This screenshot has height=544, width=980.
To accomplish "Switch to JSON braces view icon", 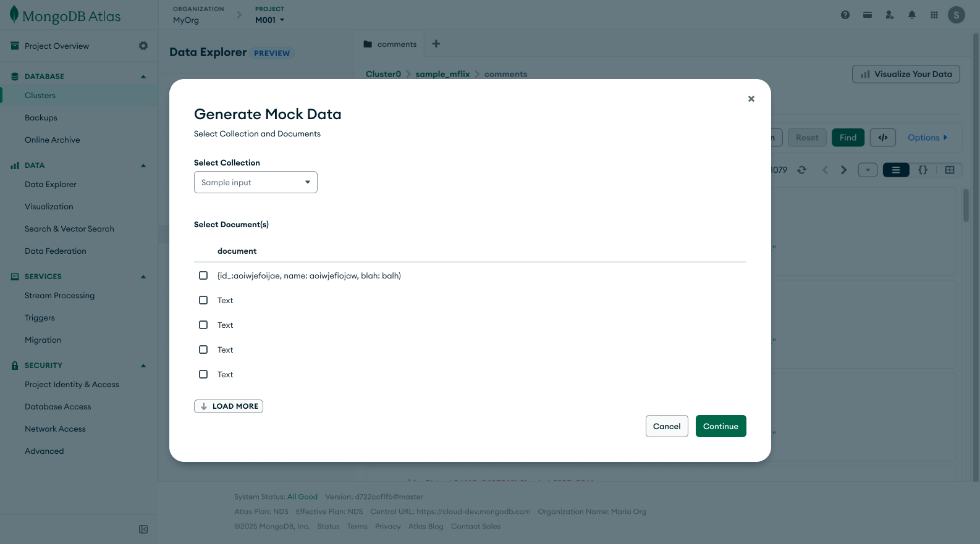I will [x=923, y=170].
